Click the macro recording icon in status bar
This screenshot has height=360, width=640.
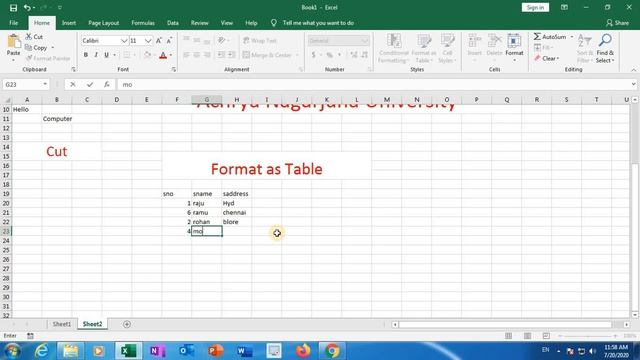(30, 336)
